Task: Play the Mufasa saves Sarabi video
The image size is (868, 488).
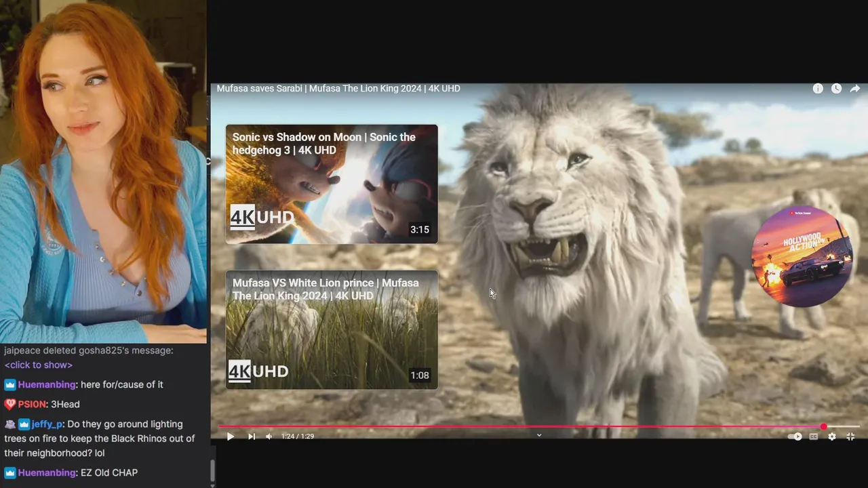Action: [x=230, y=436]
